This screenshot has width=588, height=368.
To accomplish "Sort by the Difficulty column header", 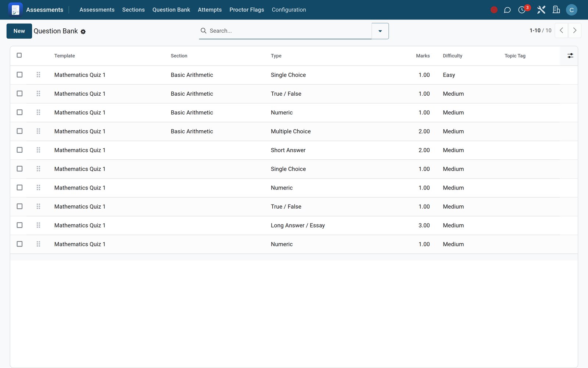I will click(x=452, y=56).
